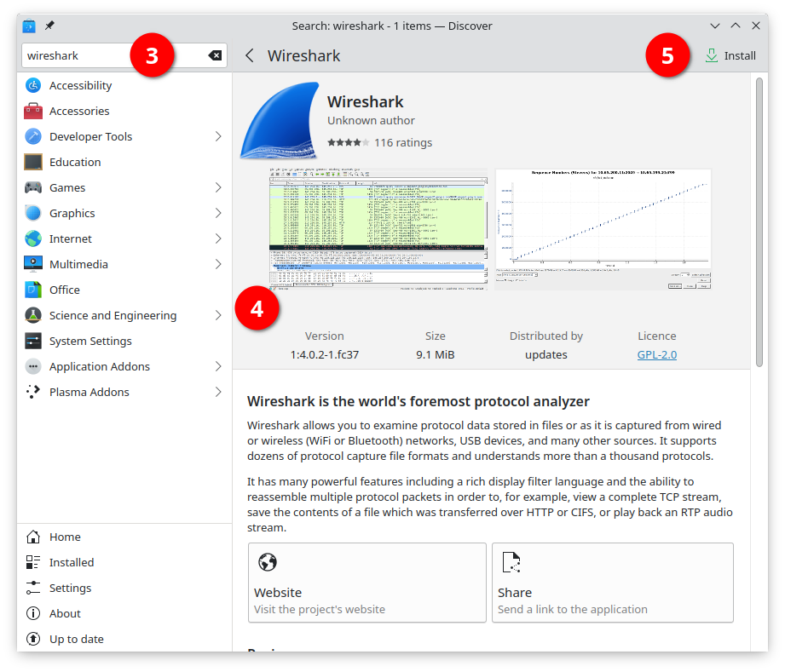Open the Accessories toolbox icon
The width and height of the screenshot is (785, 672).
33,111
